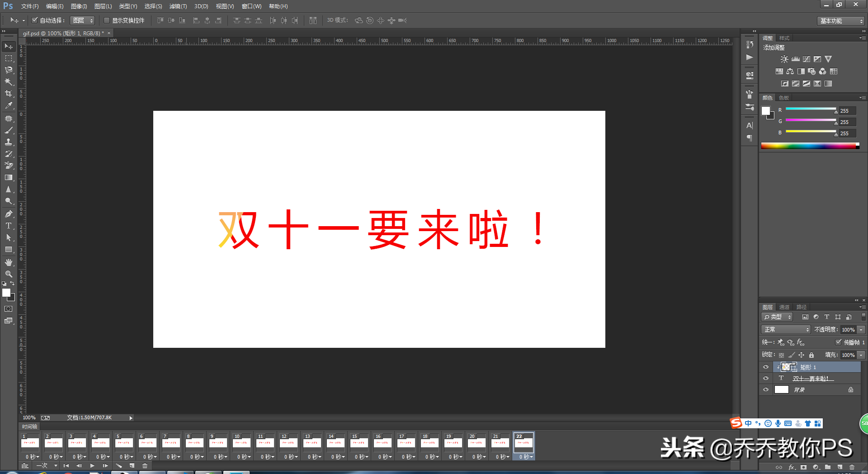Toggle lock position for the layer
This screenshot has width=868, height=474.
click(801, 355)
